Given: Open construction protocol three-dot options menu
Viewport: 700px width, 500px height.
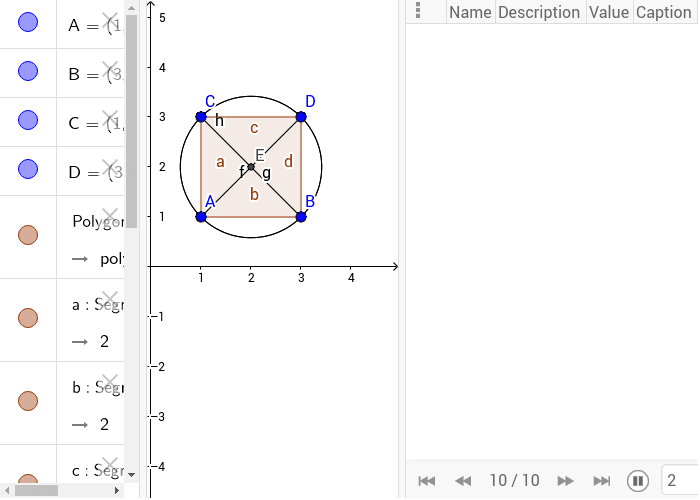Looking at the screenshot, I should click(x=418, y=10).
